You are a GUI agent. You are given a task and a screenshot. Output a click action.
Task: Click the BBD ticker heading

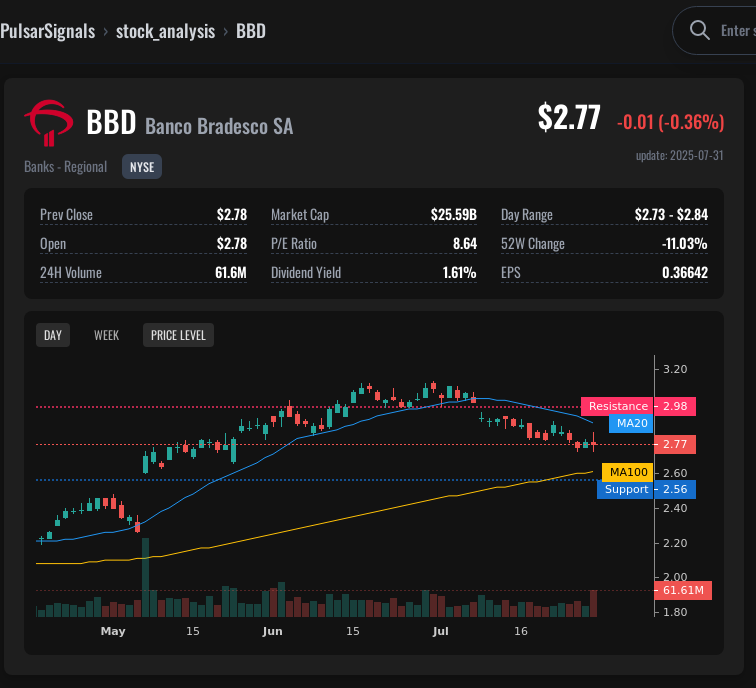tap(111, 122)
